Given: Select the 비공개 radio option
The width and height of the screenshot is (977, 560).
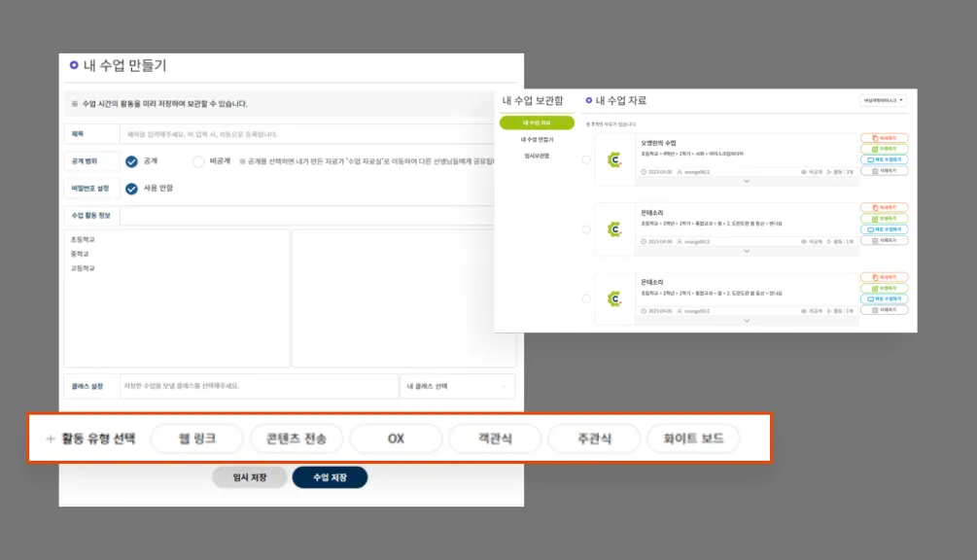Looking at the screenshot, I should pos(199,161).
